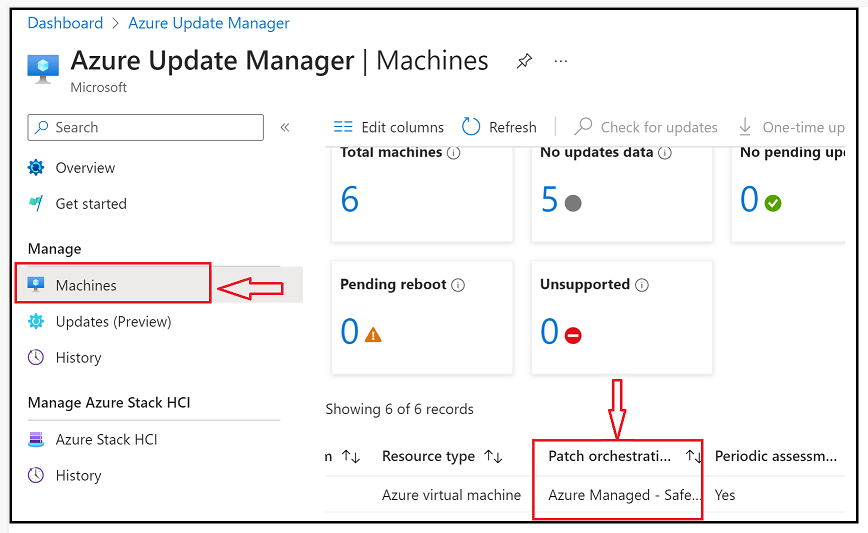Collapse the left navigation pane
Screen dimensions: 868x533
coord(285,127)
